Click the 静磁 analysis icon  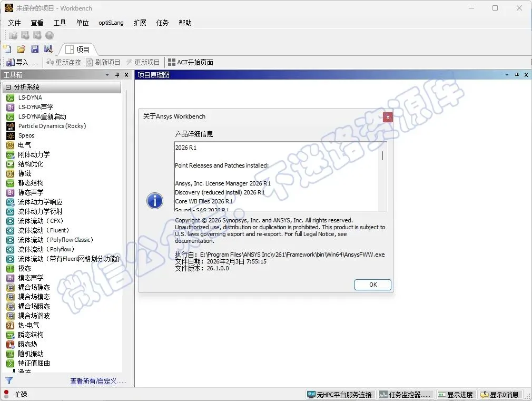pyautogui.click(x=11, y=174)
